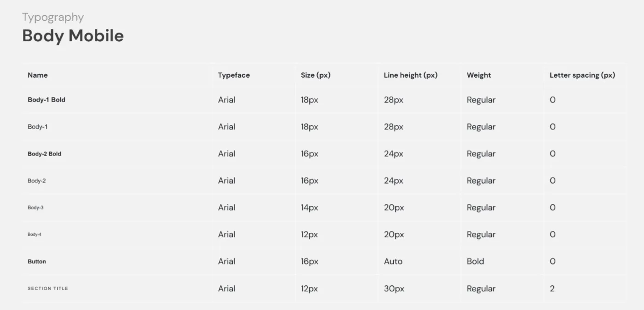Select the Weight column header

coord(479,75)
